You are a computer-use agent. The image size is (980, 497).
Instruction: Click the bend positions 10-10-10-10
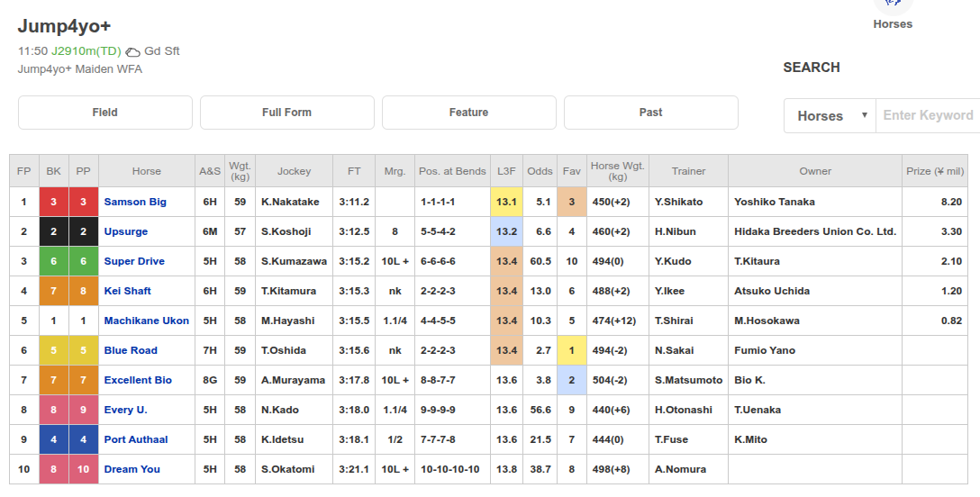pos(450,469)
